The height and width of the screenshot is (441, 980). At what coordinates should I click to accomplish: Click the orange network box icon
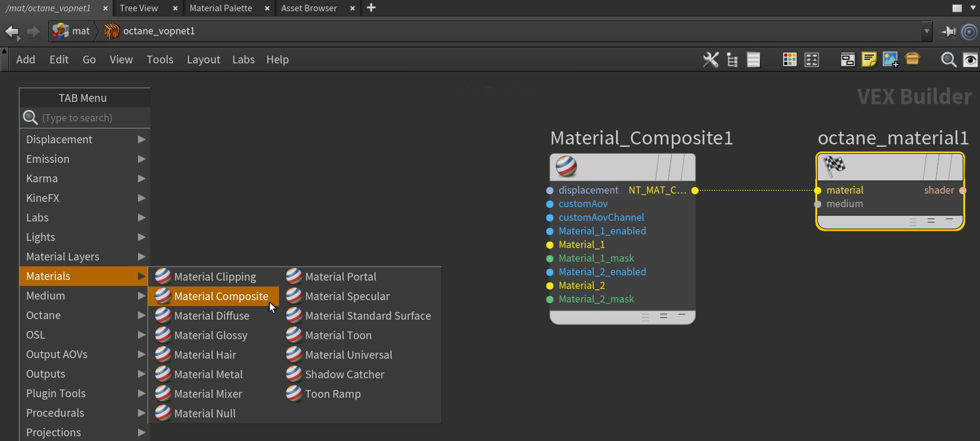[x=912, y=59]
